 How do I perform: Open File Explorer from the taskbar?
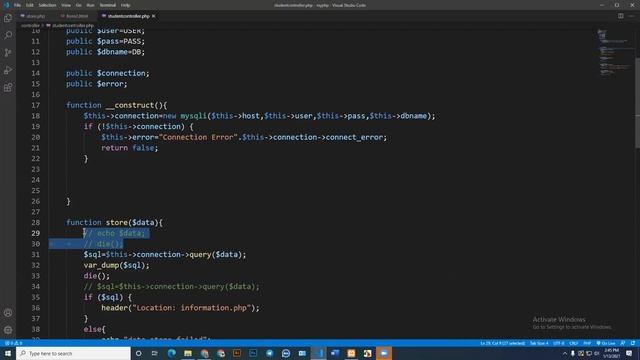[x=188, y=353]
